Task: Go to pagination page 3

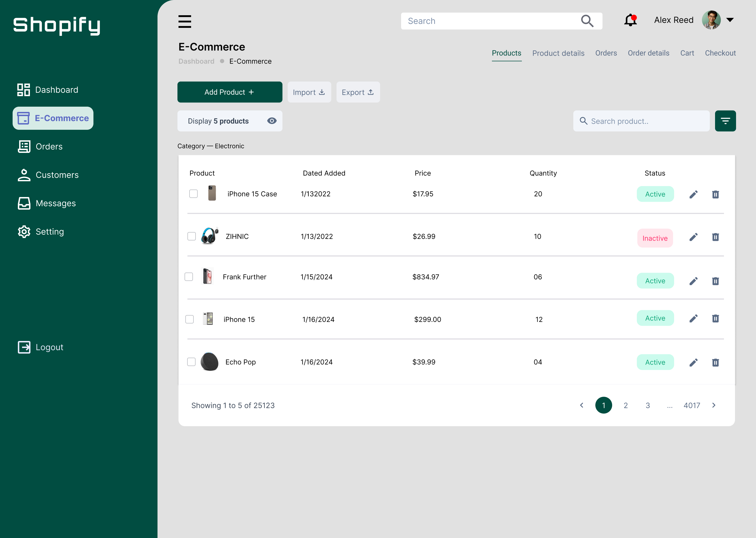Action: tap(648, 406)
